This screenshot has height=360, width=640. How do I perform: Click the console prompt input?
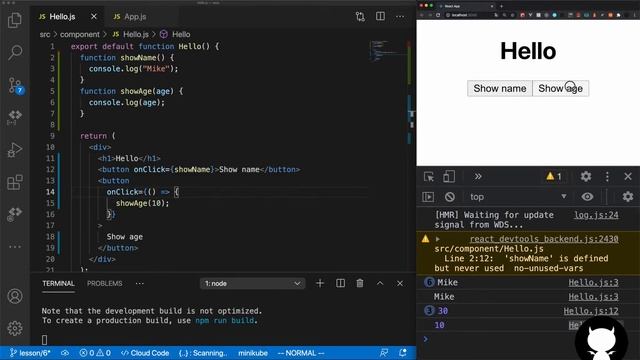point(502,339)
